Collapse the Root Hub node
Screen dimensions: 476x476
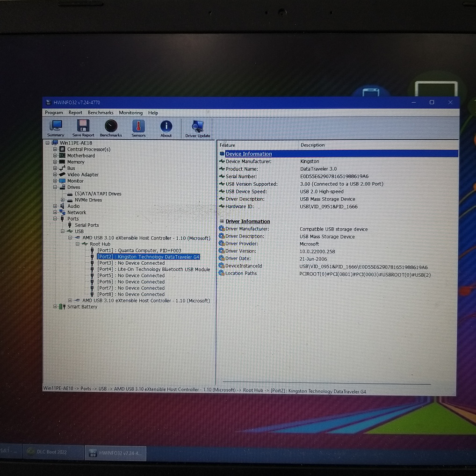pos(78,244)
